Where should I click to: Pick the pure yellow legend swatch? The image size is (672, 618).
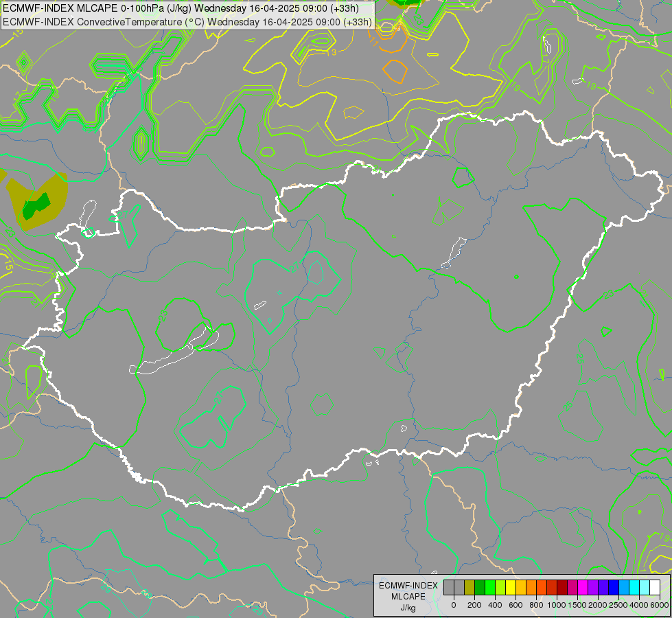(x=511, y=588)
